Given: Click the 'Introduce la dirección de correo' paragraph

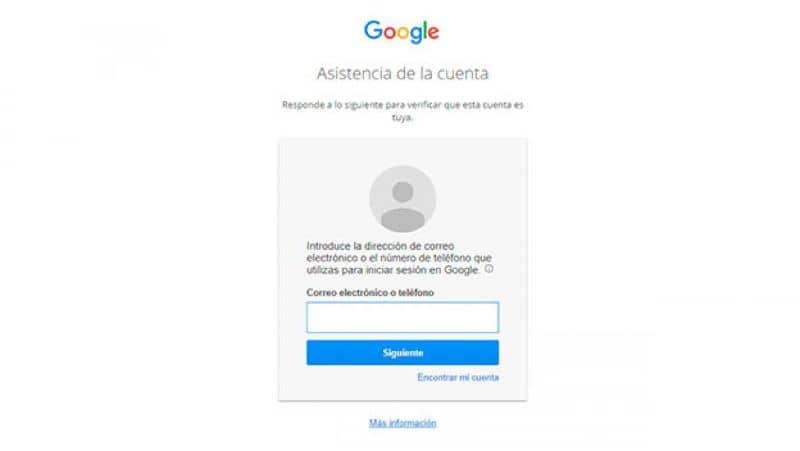Looking at the screenshot, I should click(399, 258).
